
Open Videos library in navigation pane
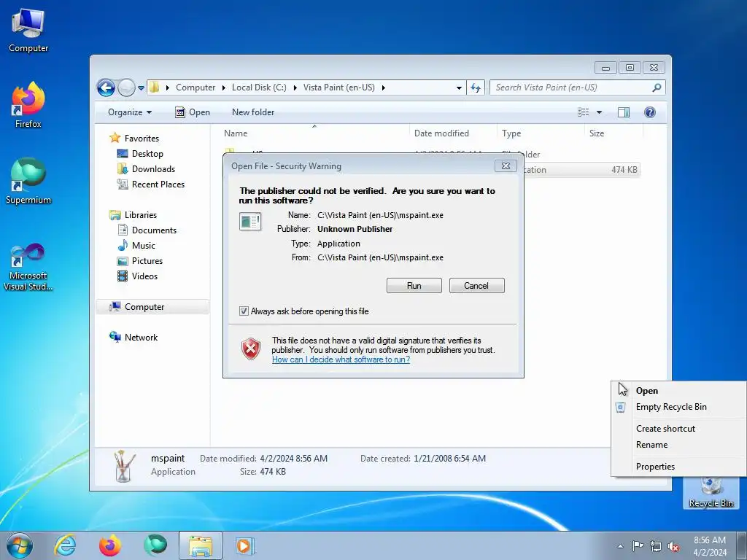click(x=144, y=276)
